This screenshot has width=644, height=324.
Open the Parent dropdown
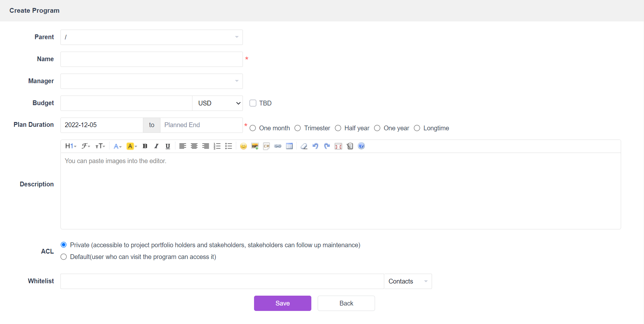click(x=152, y=37)
